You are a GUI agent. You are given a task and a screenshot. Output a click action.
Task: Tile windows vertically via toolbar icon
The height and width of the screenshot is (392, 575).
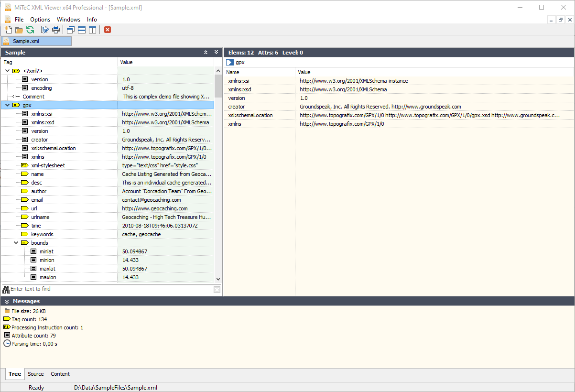(92, 30)
